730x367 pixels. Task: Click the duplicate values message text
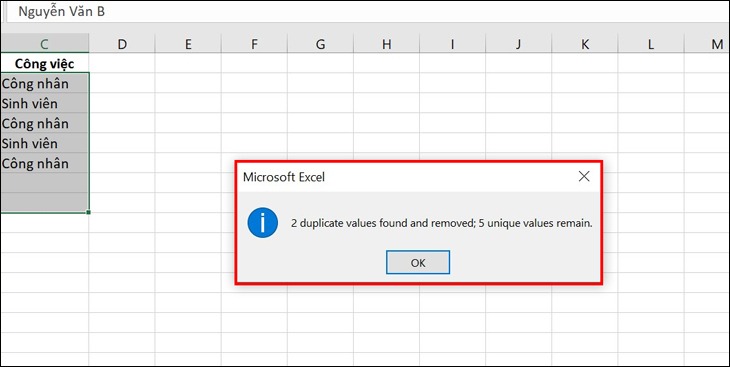click(x=442, y=223)
